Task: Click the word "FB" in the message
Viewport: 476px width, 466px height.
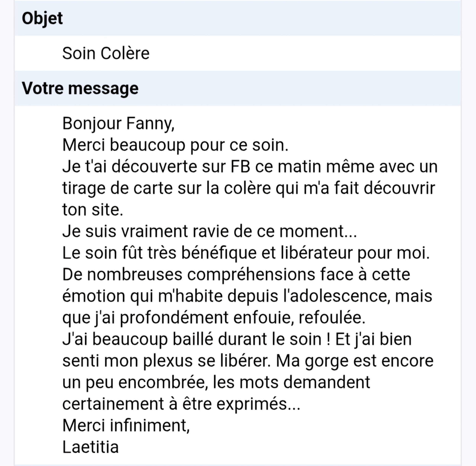Action: pyautogui.click(x=240, y=167)
